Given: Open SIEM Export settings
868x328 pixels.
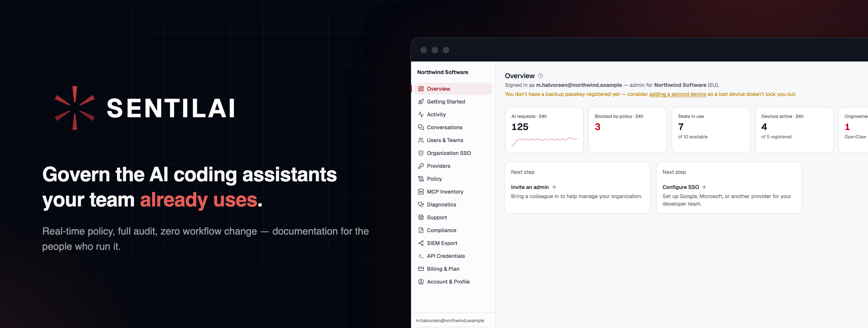Looking at the screenshot, I should [x=453, y=243].
